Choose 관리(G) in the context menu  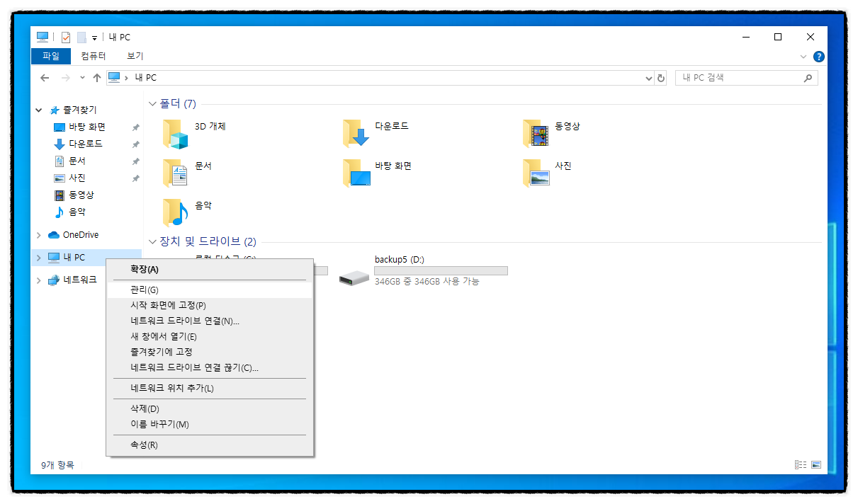coord(210,290)
